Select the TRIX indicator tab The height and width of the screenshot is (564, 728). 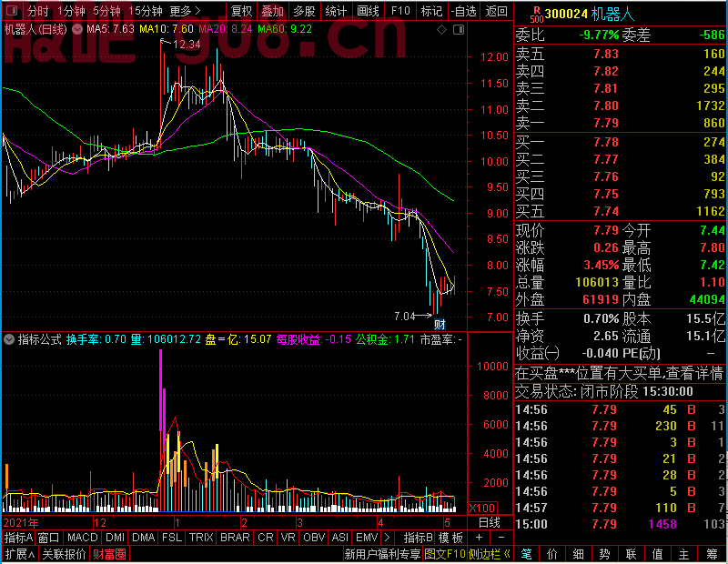click(201, 537)
